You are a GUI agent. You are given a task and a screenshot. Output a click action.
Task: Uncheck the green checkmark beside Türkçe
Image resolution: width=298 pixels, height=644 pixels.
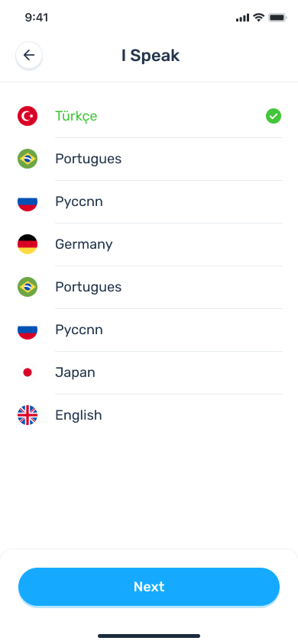pos(274,116)
